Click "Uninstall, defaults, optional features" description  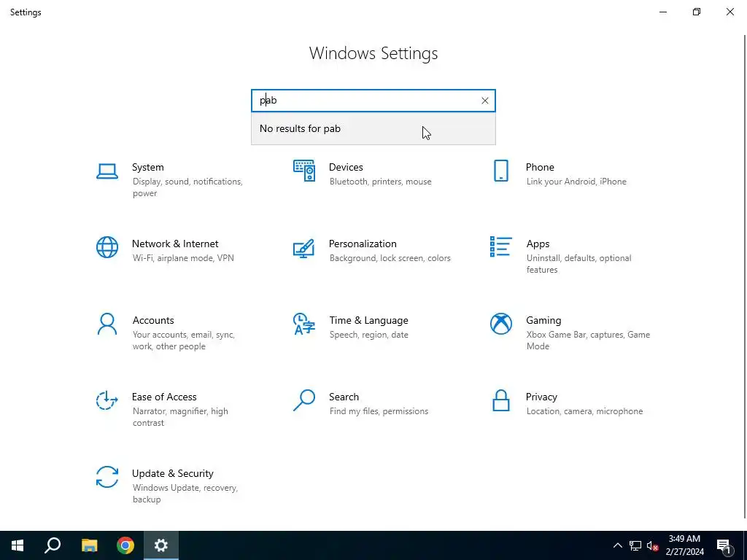click(x=578, y=264)
